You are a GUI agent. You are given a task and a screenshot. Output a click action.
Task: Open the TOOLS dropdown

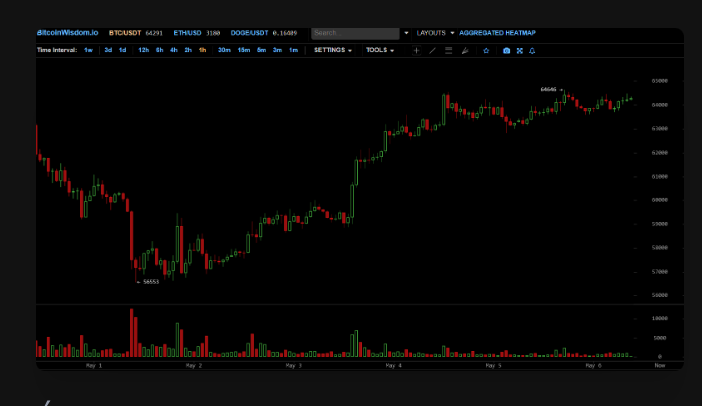click(379, 50)
